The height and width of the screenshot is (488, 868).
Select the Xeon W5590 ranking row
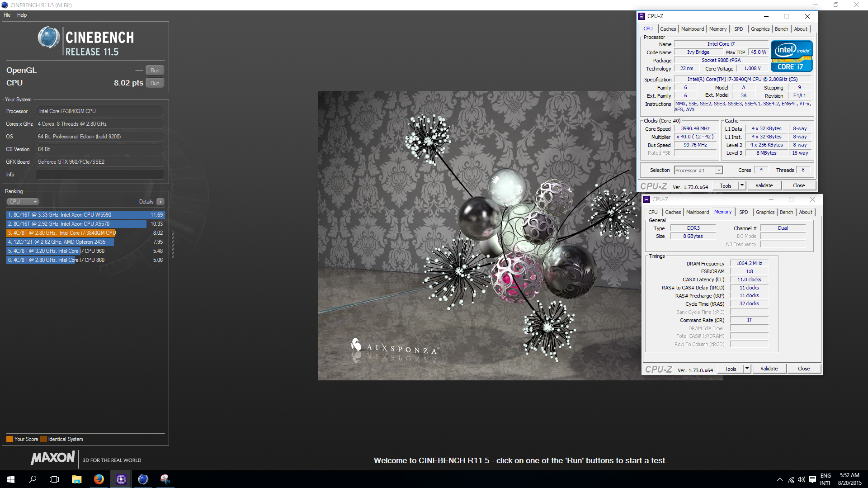pos(85,215)
